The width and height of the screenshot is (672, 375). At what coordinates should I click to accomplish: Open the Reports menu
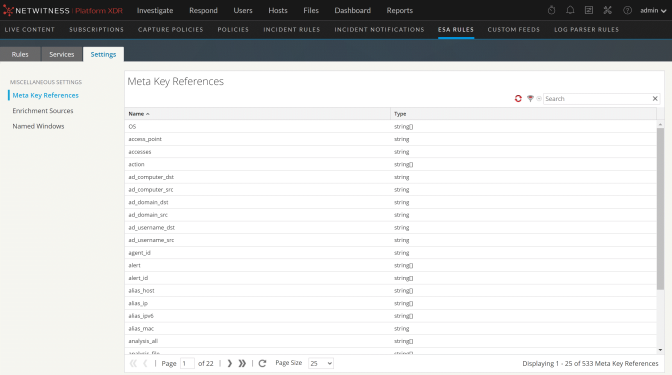coord(399,10)
